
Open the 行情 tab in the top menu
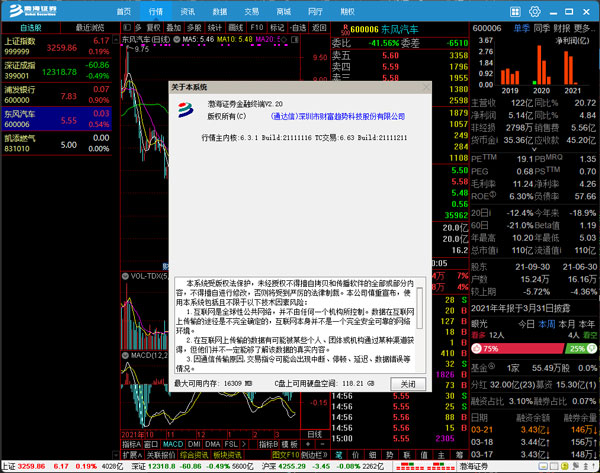pos(156,12)
